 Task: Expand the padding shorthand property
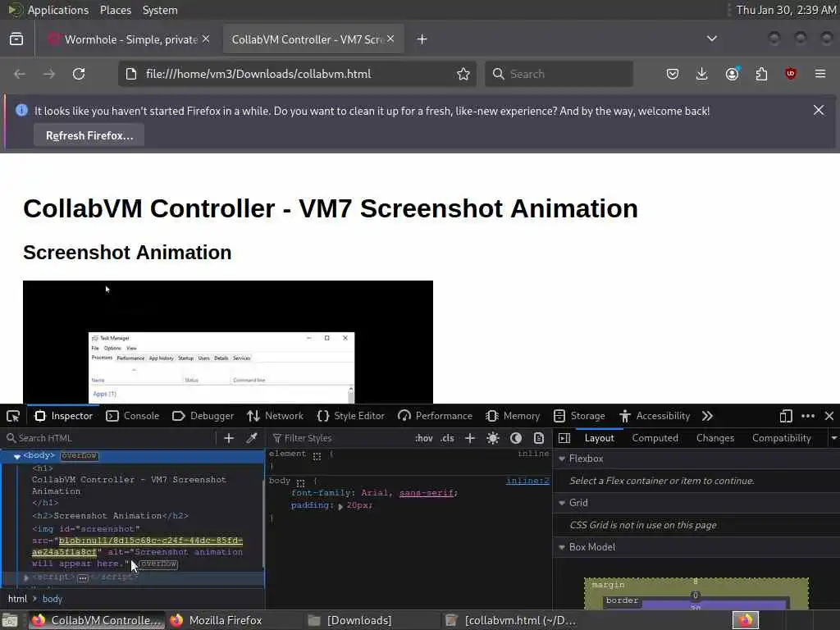point(340,505)
